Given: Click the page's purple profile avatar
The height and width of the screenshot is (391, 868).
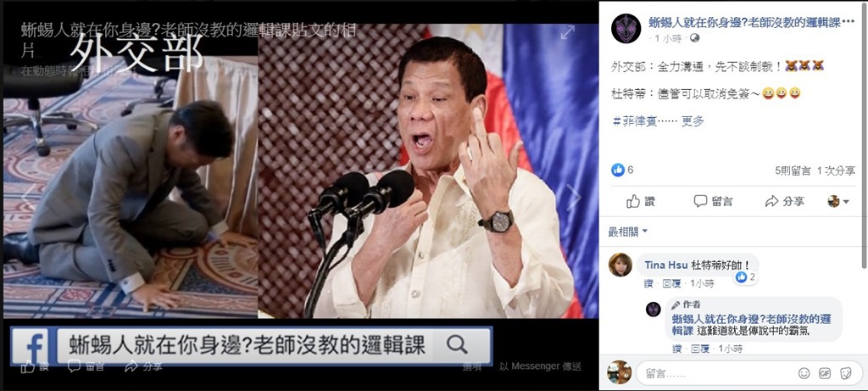Looking at the screenshot, I should pyautogui.click(x=626, y=28).
